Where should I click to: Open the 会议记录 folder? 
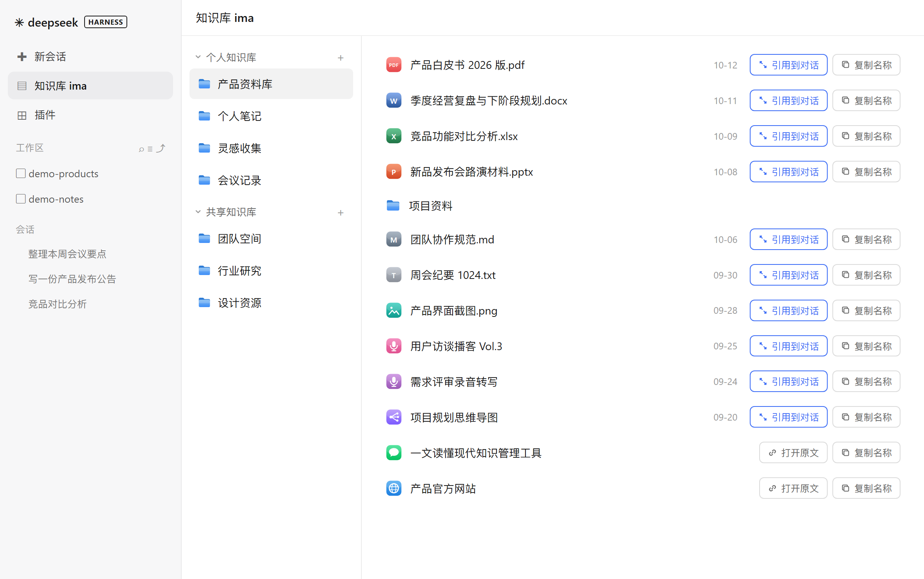pos(271,180)
